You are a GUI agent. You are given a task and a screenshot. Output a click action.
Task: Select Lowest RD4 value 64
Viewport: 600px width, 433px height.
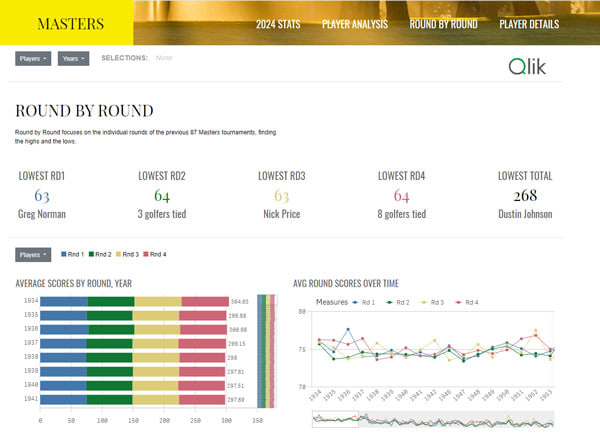point(401,196)
